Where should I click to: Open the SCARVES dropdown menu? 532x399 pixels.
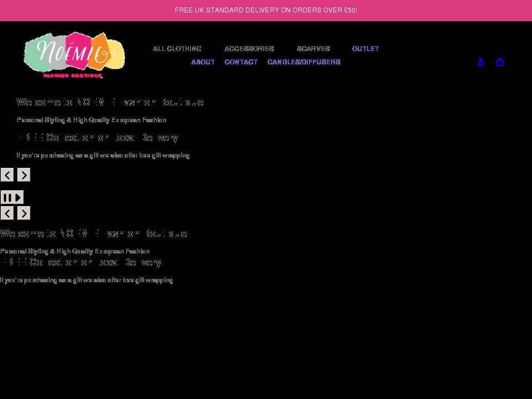click(313, 49)
